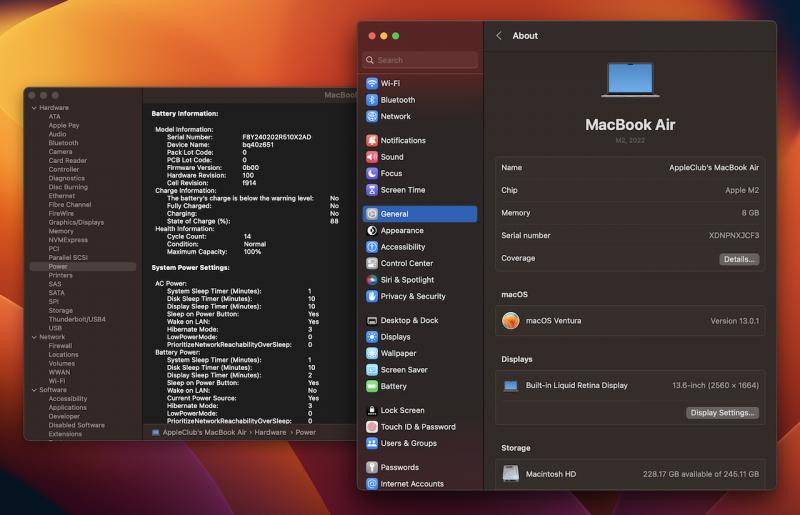Open Internet Accounts icon
800x515 pixels.
click(x=372, y=483)
